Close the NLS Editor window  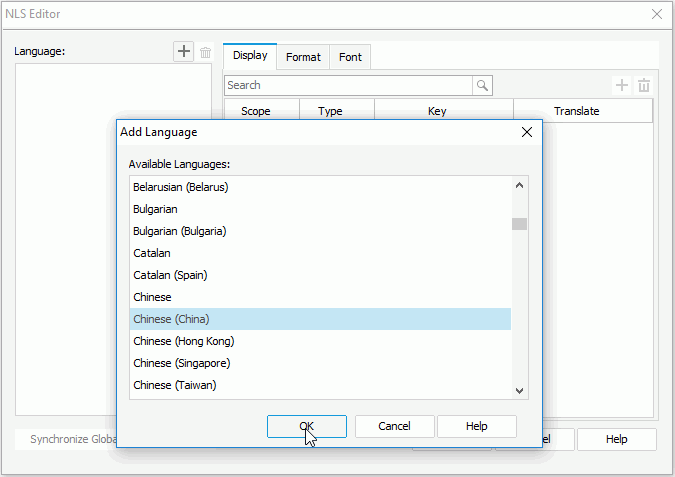coord(657,14)
